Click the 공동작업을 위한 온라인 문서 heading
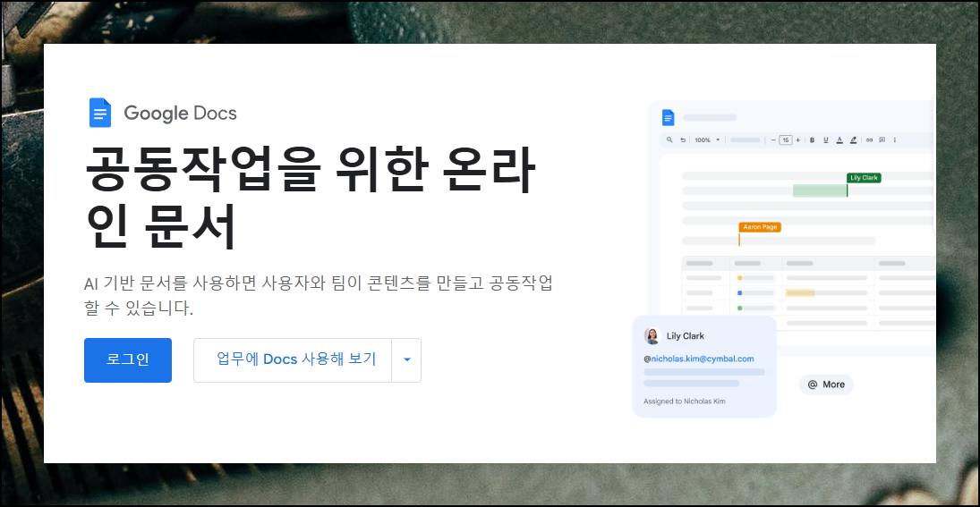 (310, 196)
